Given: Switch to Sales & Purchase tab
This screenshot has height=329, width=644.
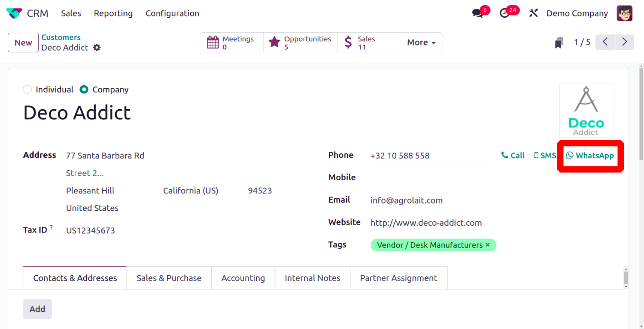Looking at the screenshot, I should pos(169,278).
